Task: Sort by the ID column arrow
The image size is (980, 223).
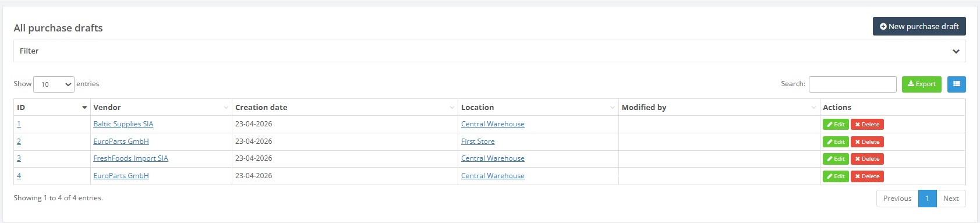Action: 84,108
